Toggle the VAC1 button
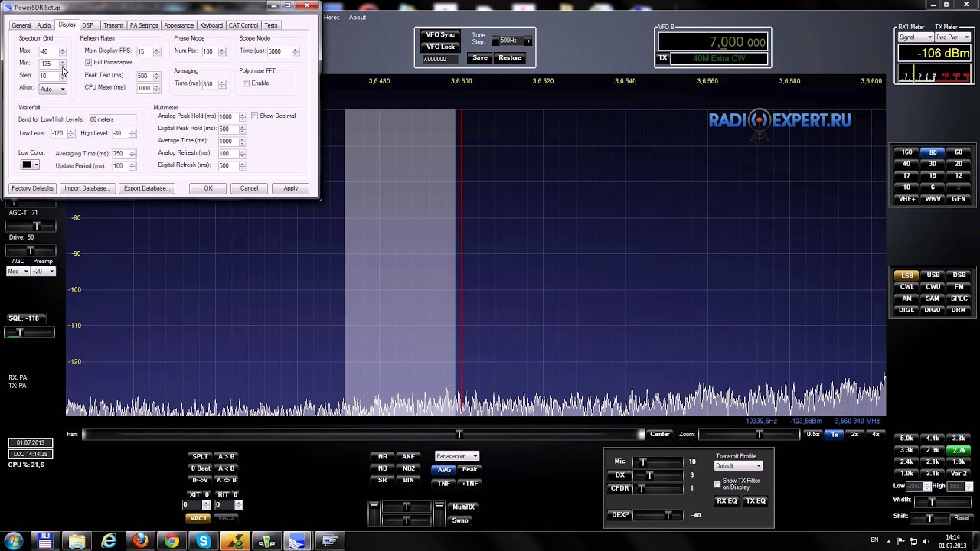Viewport: 980px width, 551px height. pos(198,518)
